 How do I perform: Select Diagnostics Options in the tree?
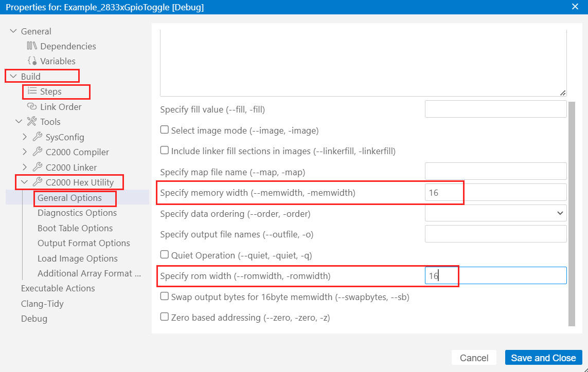tap(77, 213)
